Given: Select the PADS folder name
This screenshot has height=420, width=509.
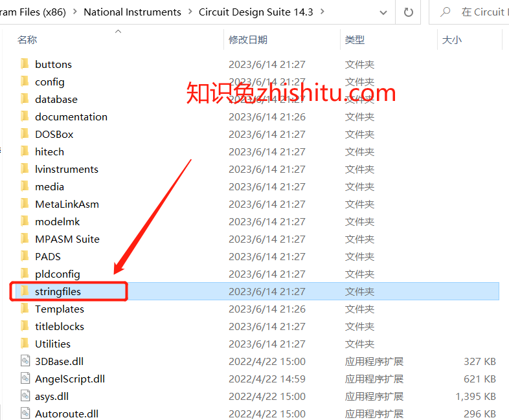Looking at the screenshot, I should (x=48, y=257).
